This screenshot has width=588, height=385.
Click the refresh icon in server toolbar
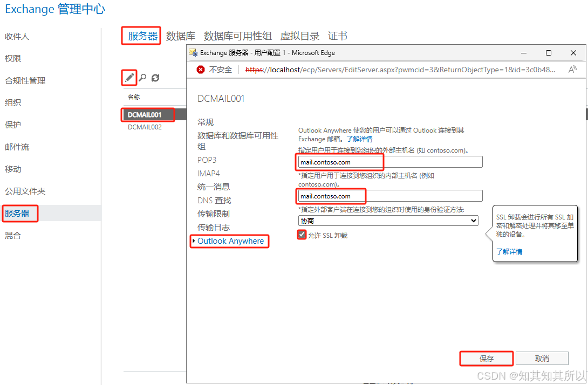pyautogui.click(x=155, y=78)
